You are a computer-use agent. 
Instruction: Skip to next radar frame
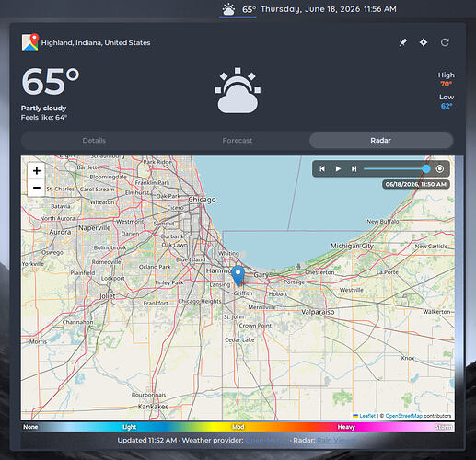click(x=354, y=168)
